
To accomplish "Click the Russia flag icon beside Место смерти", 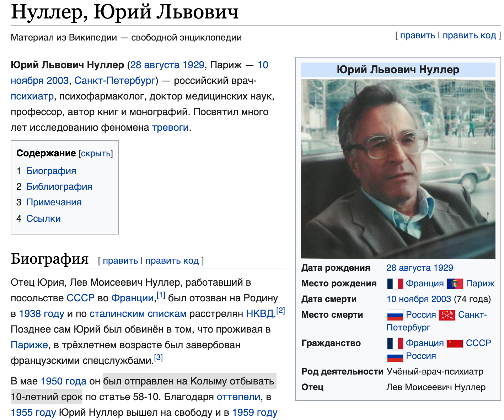I will [395, 315].
